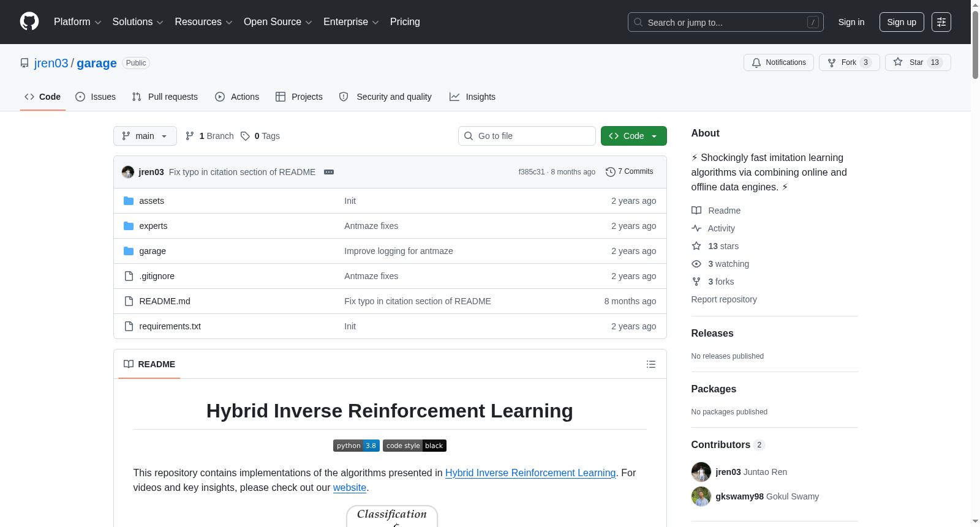Open the requirements.txt file
980x527 pixels.
[170, 326]
